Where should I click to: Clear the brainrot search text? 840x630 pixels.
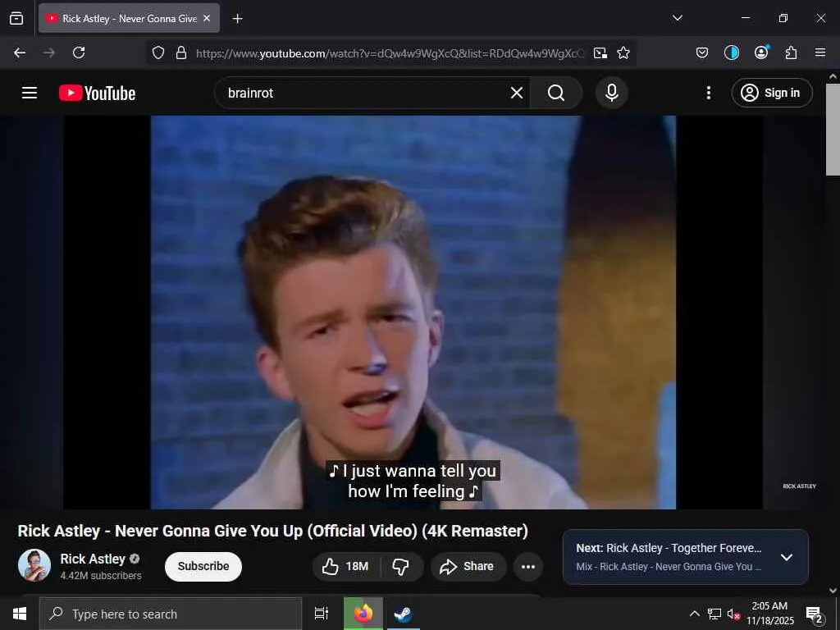517,94
